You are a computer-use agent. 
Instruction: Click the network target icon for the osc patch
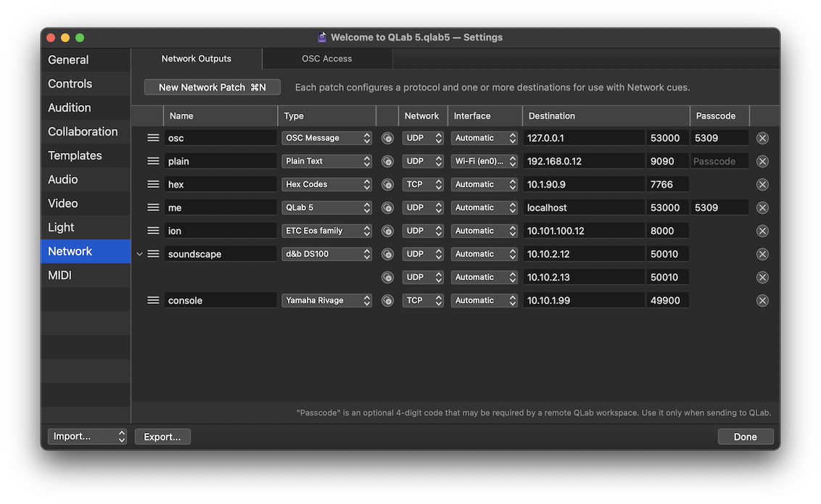387,137
